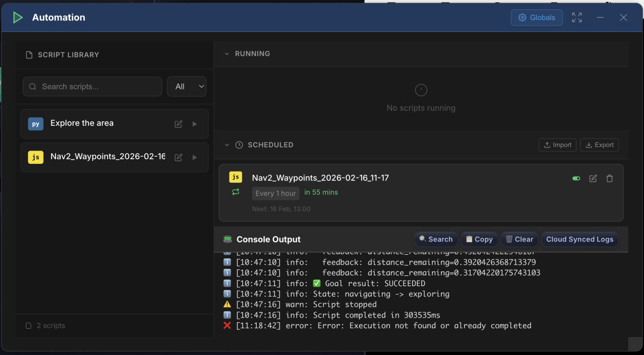Clear the console output
The image size is (644, 355).
click(x=519, y=239)
